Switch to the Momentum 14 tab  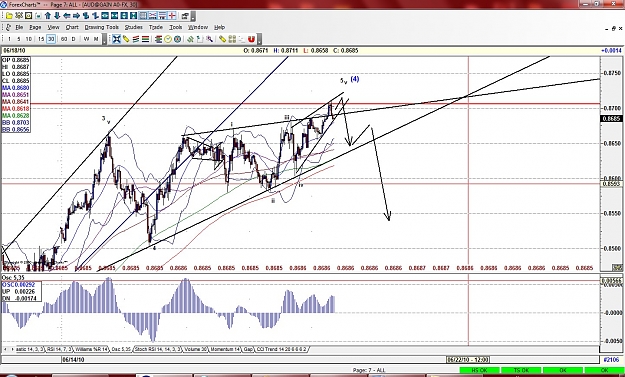point(225,349)
